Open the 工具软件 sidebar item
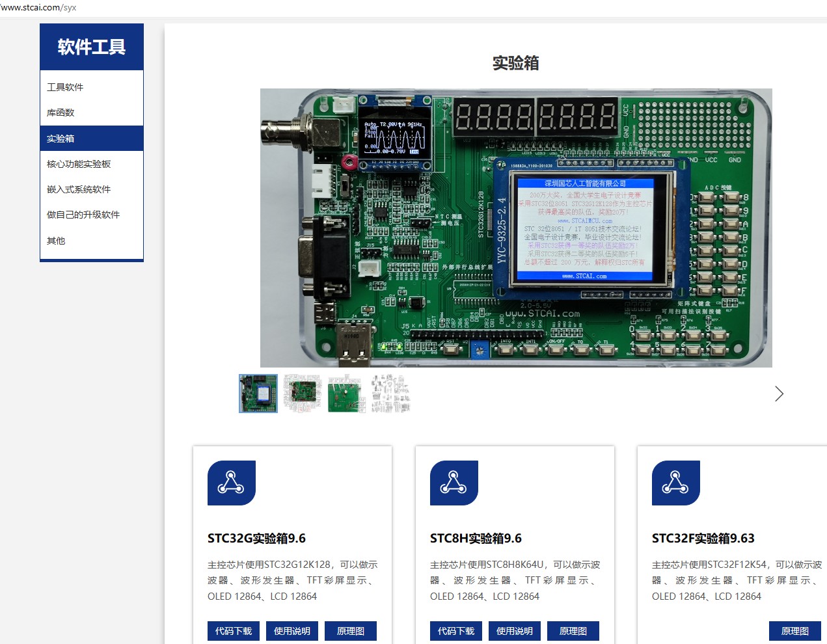This screenshot has width=827, height=644. (x=91, y=87)
